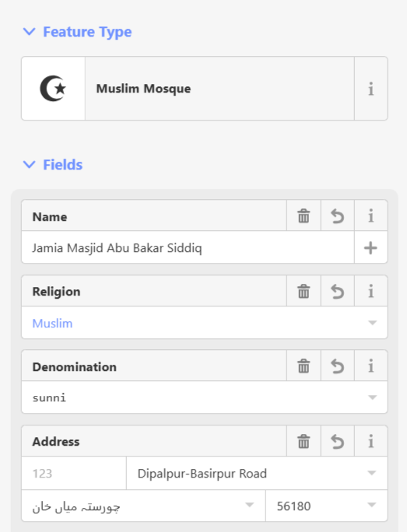Click the house number field showing 123
The width and height of the screenshot is (407, 532).
click(74, 473)
